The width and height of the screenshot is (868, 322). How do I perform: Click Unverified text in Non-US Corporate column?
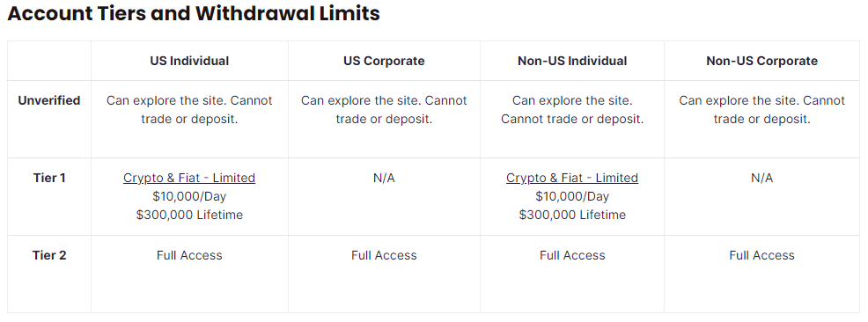pyautogui.click(x=761, y=110)
